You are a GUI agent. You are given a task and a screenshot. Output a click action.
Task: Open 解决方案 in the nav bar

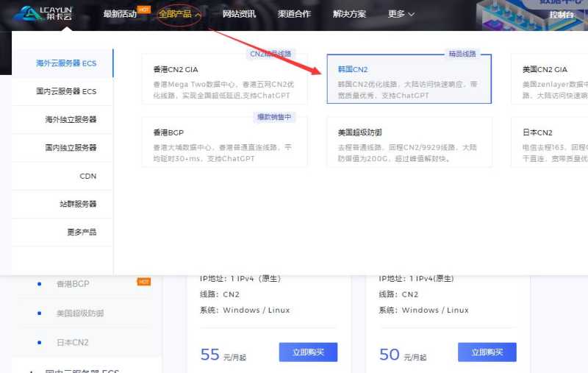point(349,14)
